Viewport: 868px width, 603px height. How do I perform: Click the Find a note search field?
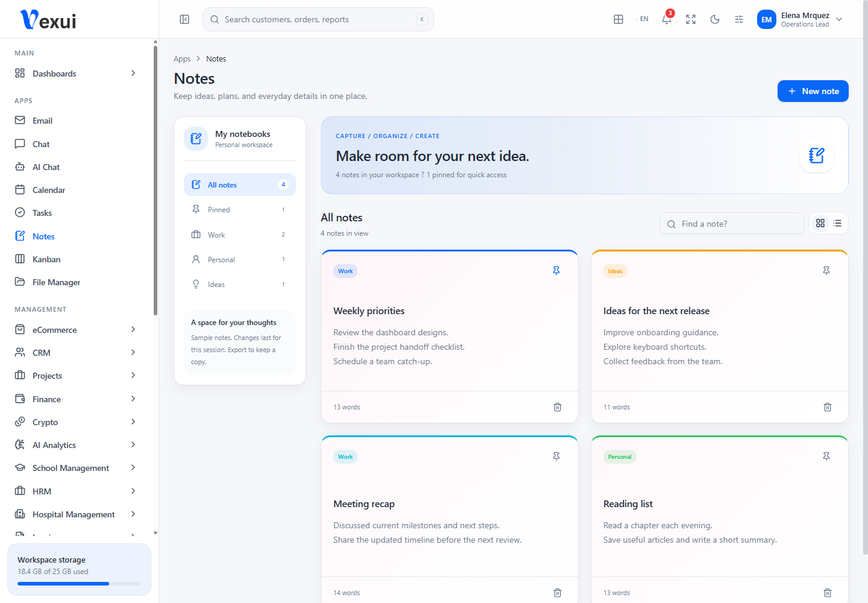coord(732,224)
